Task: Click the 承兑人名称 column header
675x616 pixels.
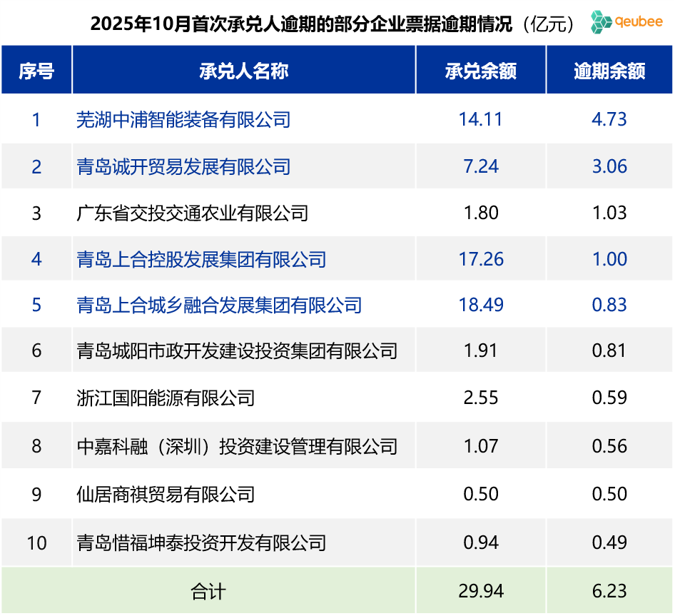Action: [x=243, y=70]
